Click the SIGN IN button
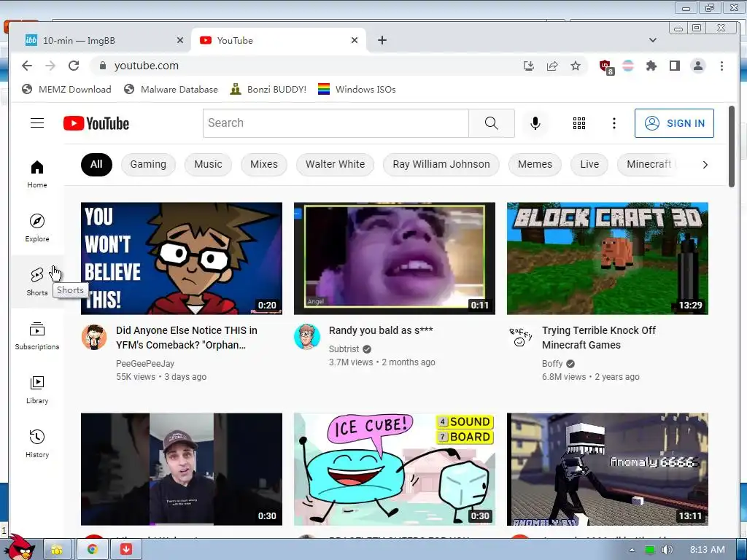This screenshot has height=560, width=747. [674, 122]
